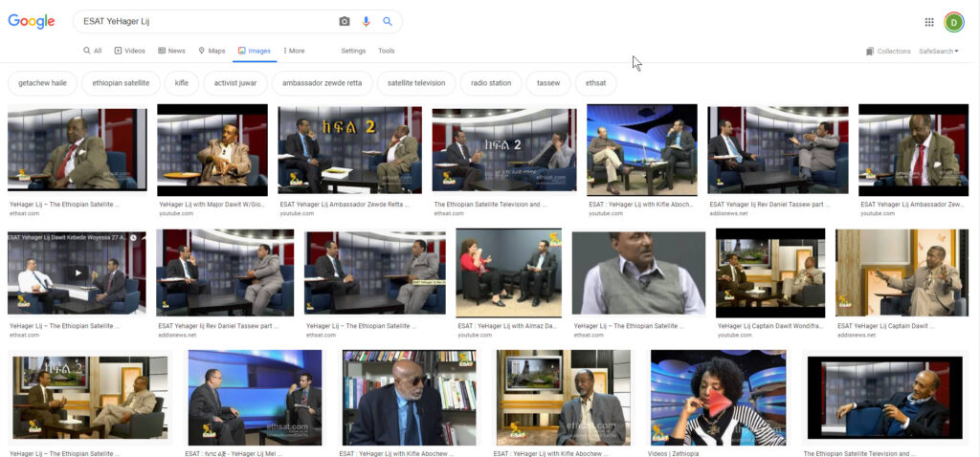Open the account avatar labeled D
980x457 pixels.
click(954, 23)
